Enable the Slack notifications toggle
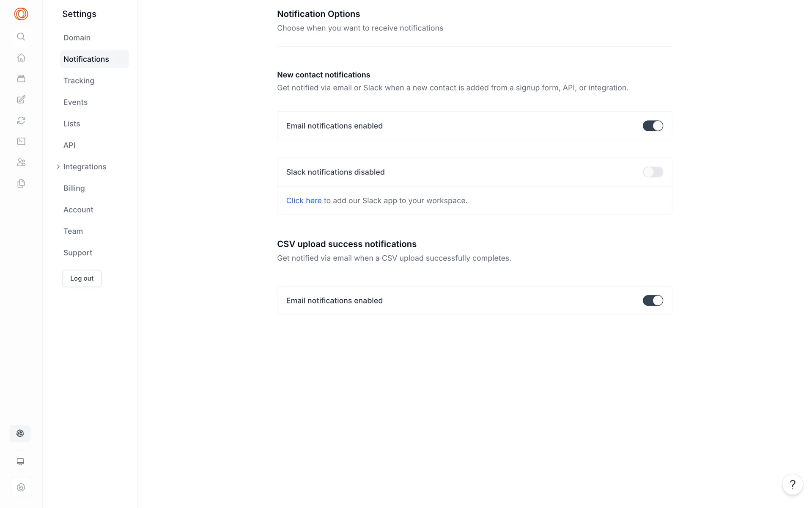812x508 pixels. pos(653,172)
